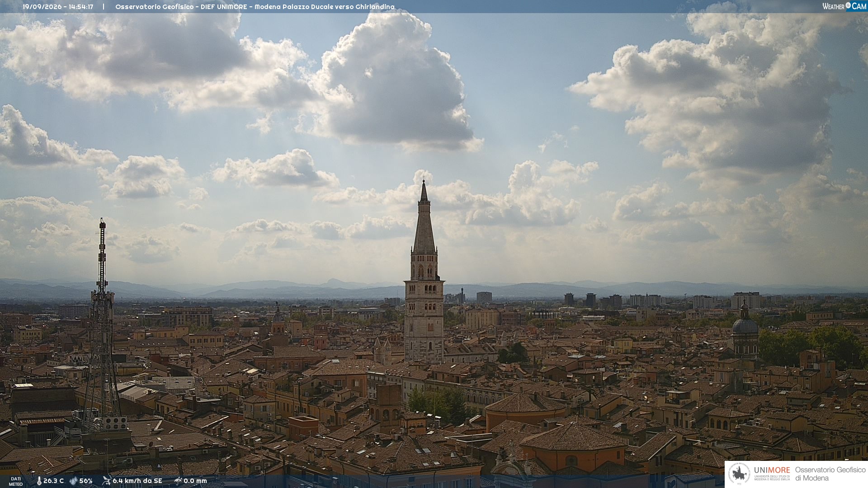Select the 56% humidity value
Screen dimensions: 868x488
(86, 481)
